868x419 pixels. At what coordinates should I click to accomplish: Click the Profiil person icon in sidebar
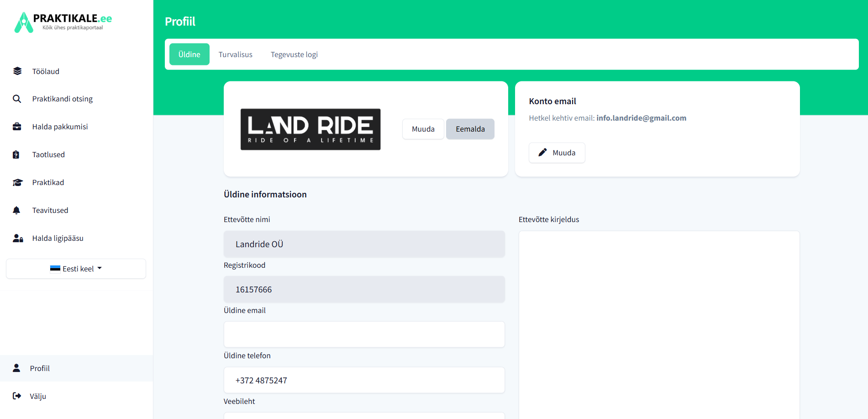point(16,368)
